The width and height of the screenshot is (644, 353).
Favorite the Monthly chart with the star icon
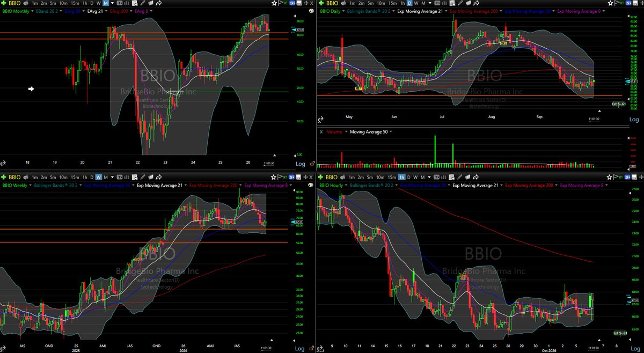coord(275,3)
